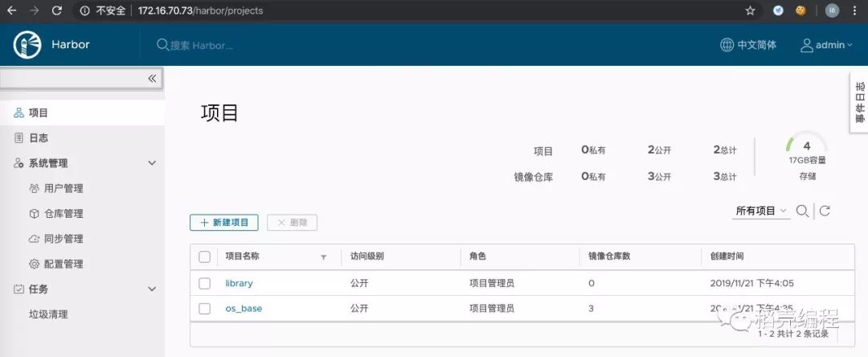Tick the select-all checkbox in the table header

click(204, 256)
